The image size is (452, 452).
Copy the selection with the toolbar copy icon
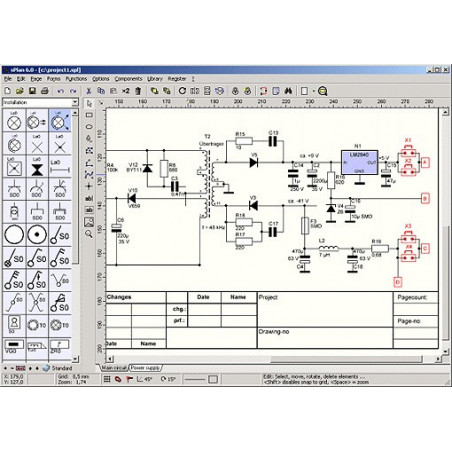click(101, 91)
